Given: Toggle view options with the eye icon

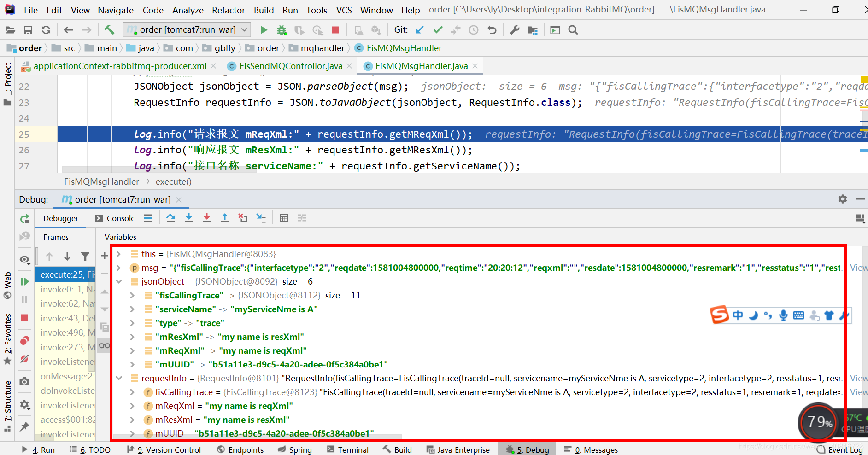Looking at the screenshot, I should [x=25, y=260].
